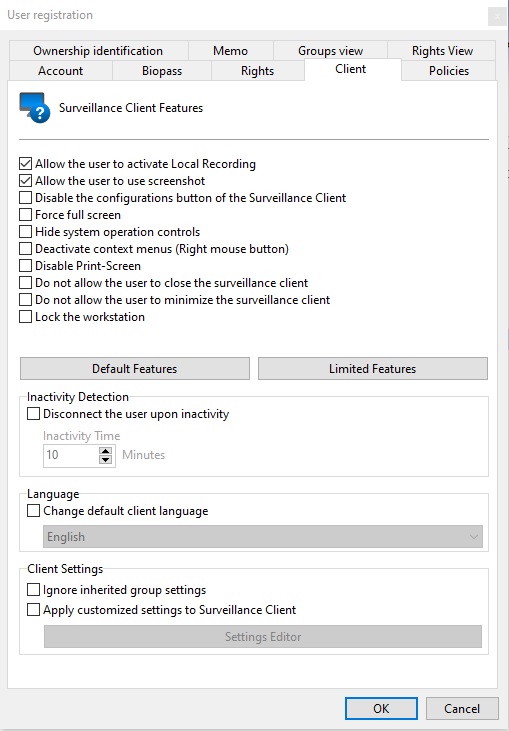This screenshot has width=509, height=731.
Task: Enable Lock the workstation checkbox
Action: click(x=25, y=317)
